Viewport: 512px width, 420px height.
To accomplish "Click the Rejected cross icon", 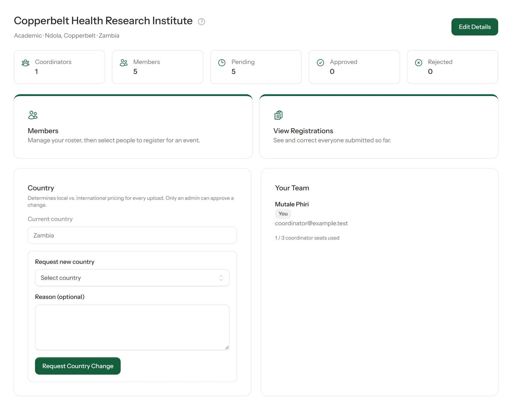I will pyautogui.click(x=419, y=63).
